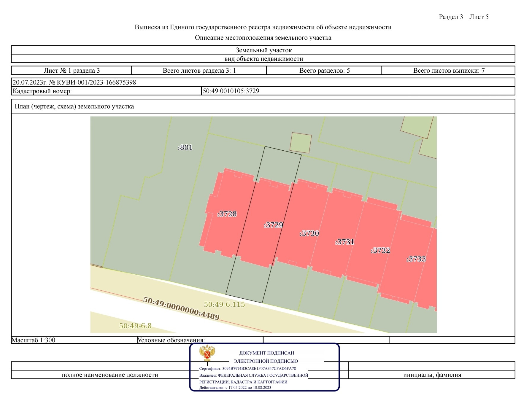This screenshot has width=532, height=406.
Task: Select parcel label :3732 on the map
Action: pyautogui.click(x=380, y=250)
